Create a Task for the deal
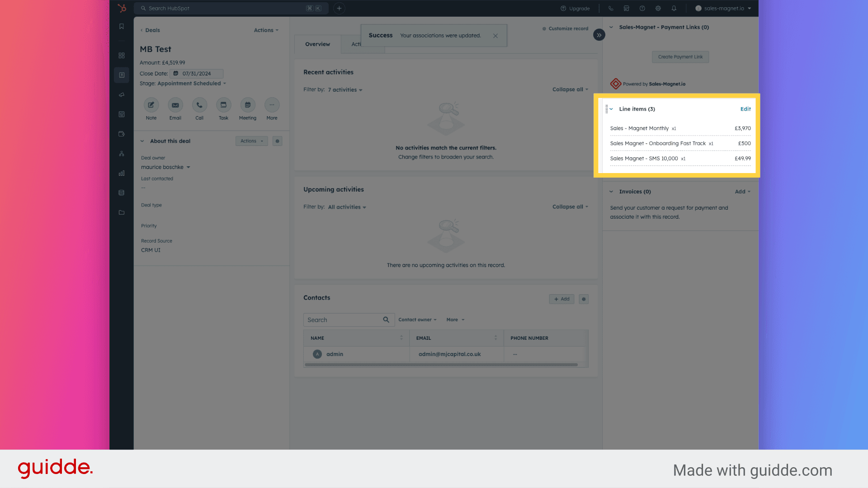The height and width of the screenshot is (488, 868). click(223, 105)
